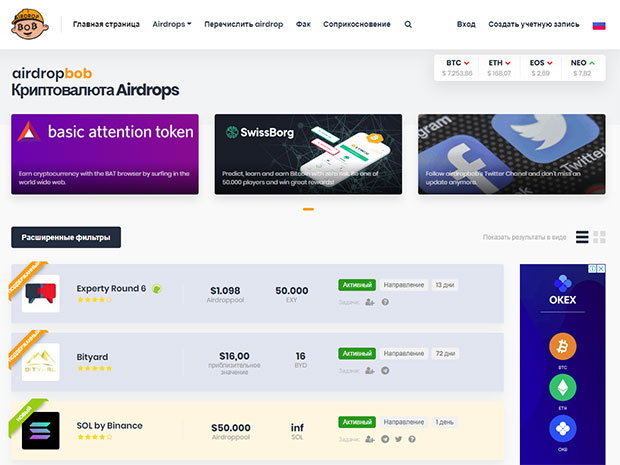Click the Telegram task icon in Bityard row

[385, 370]
